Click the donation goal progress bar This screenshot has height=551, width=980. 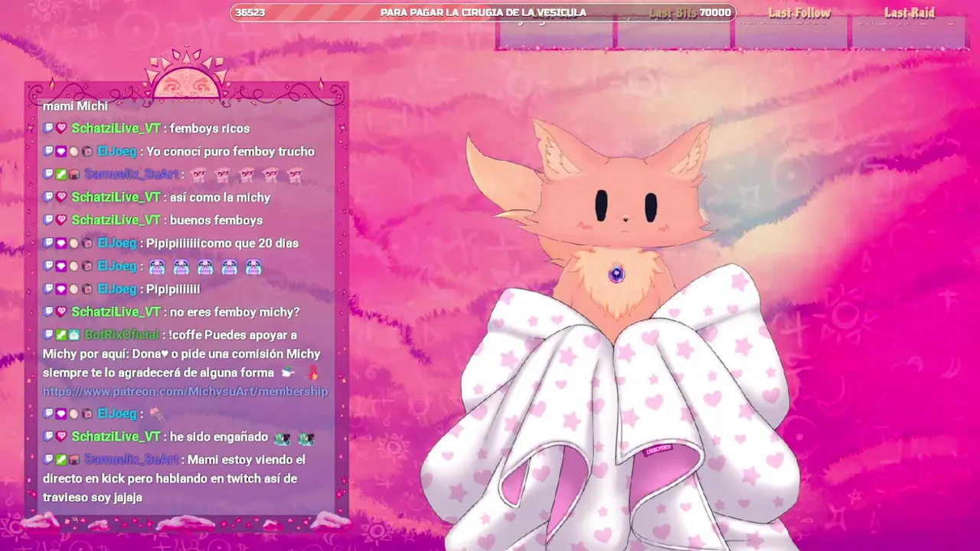[x=482, y=12]
